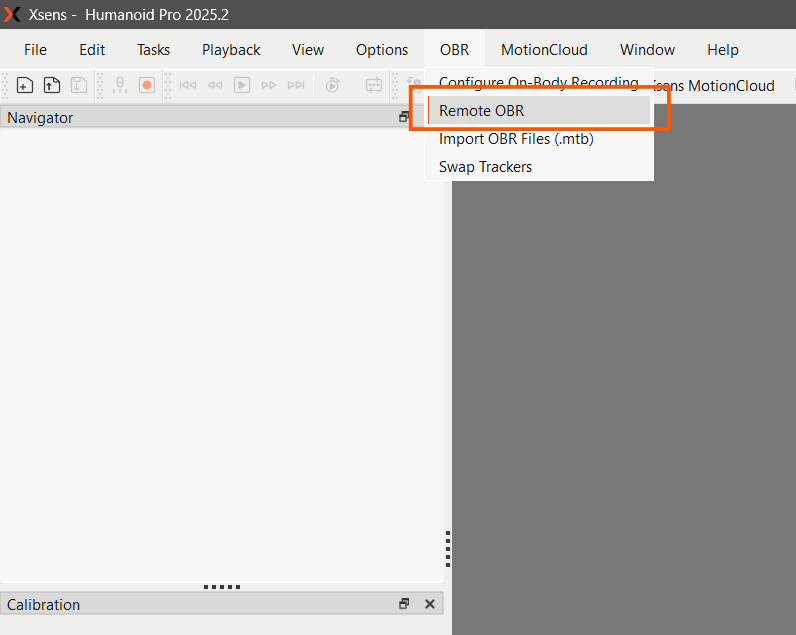This screenshot has height=635, width=796.
Task: Click the Rewind playback icon
Action: tap(215, 85)
